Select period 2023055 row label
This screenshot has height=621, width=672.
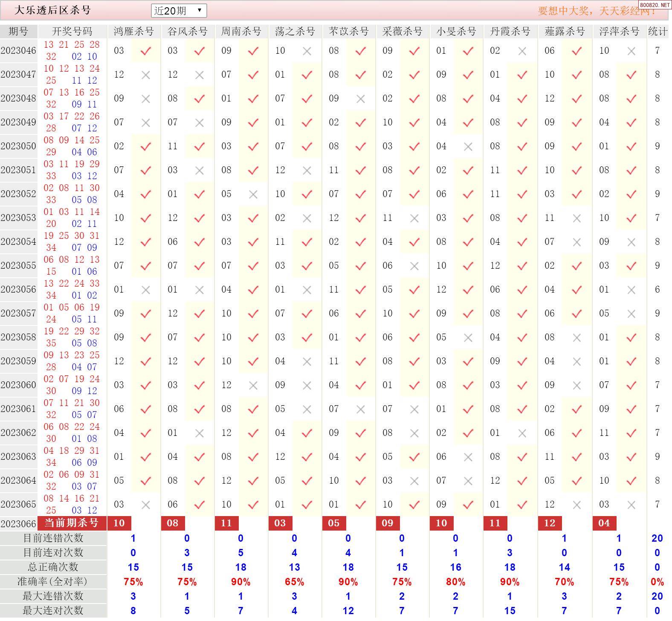(x=18, y=265)
